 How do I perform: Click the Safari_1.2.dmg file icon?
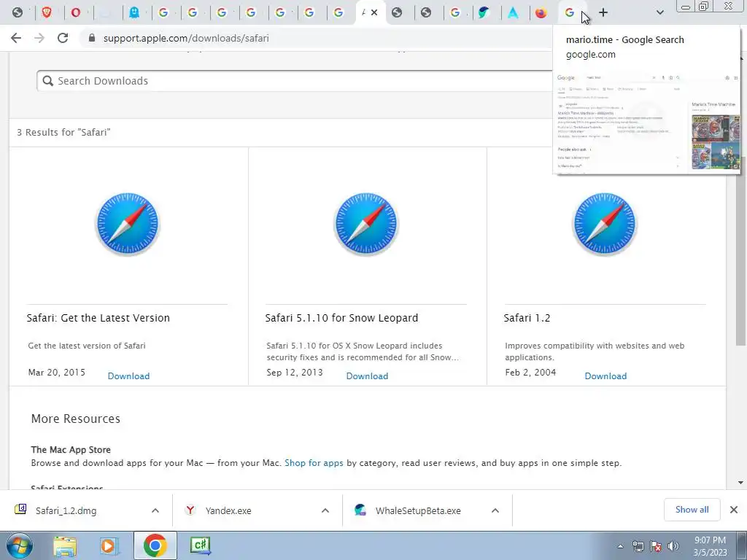pyautogui.click(x=20, y=510)
